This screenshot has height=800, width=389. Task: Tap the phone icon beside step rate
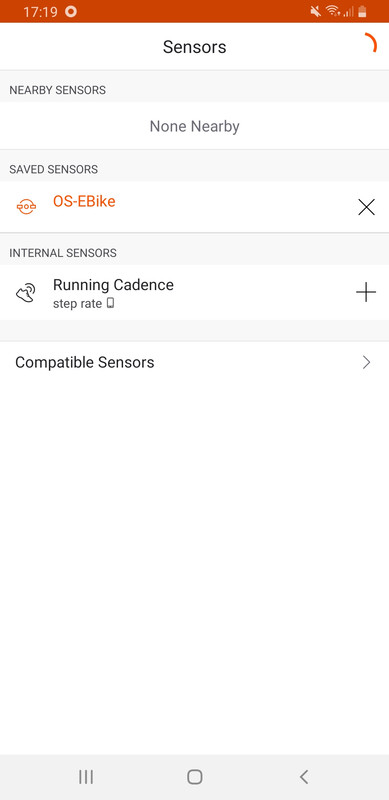pos(110,304)
